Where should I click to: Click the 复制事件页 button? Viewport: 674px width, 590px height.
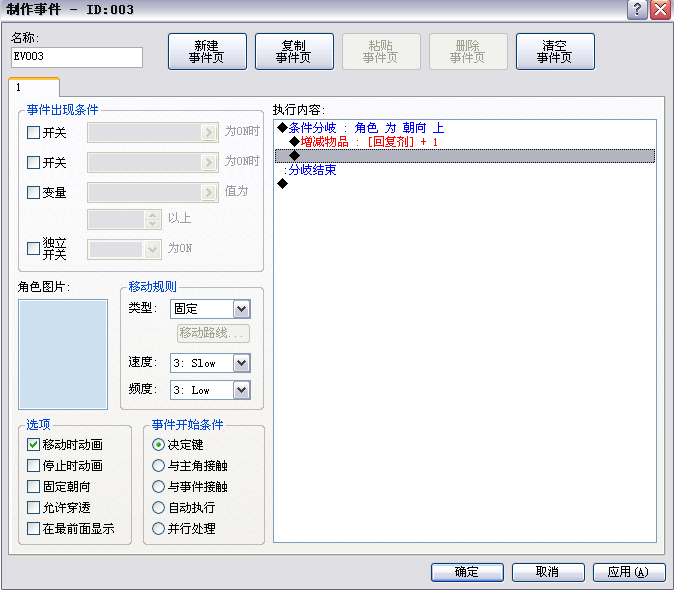(x=294, y=52)
